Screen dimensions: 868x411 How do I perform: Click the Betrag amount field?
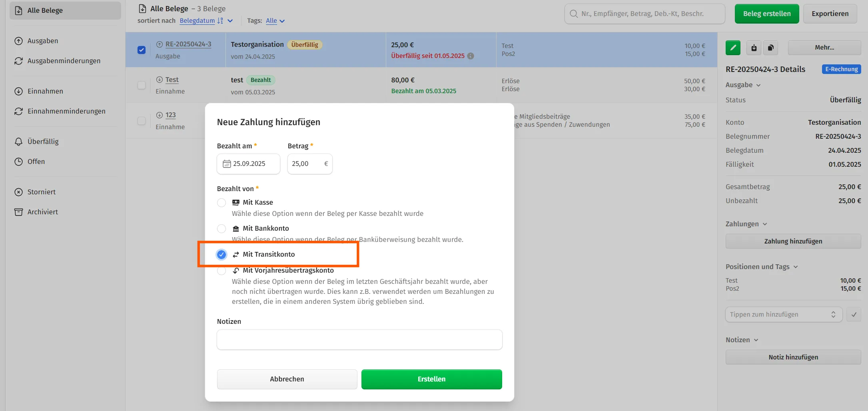pos(306,164)
